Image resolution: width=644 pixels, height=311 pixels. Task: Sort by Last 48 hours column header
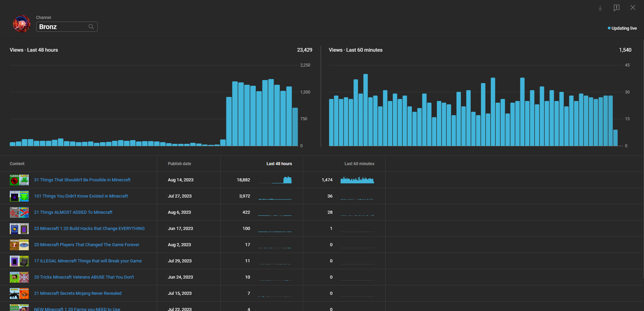tap(279, 164)
